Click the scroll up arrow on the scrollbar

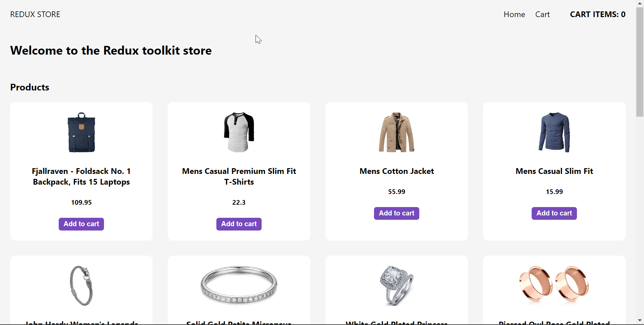pos(640,3)
